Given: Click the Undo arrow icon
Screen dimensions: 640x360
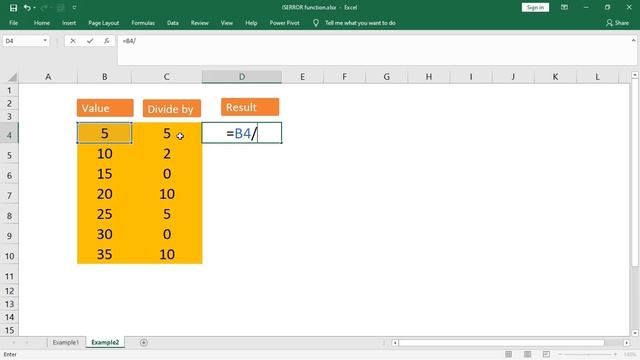Looking at the screenshot, I should click(x=27, y=7).
